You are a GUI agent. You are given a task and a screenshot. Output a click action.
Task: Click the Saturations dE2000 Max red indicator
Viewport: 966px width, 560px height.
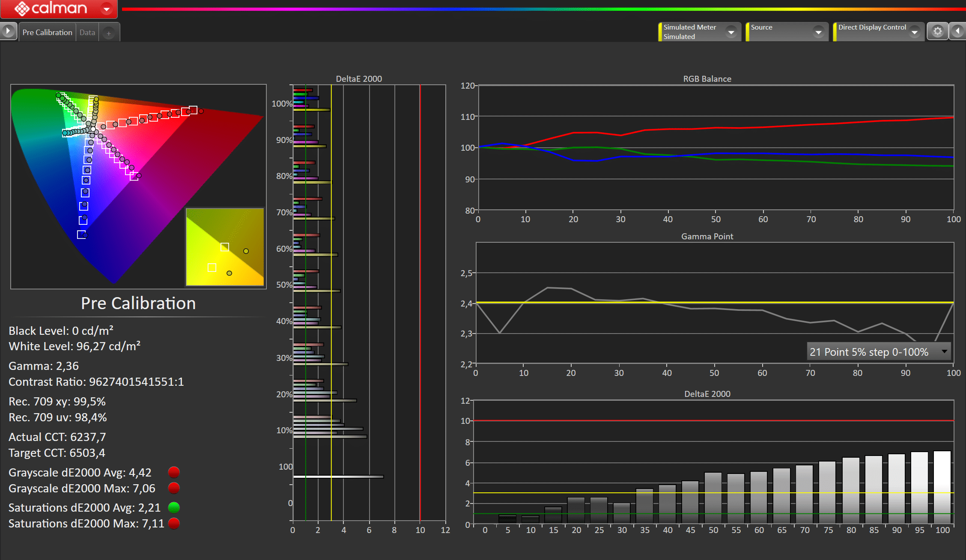point(174,523)
